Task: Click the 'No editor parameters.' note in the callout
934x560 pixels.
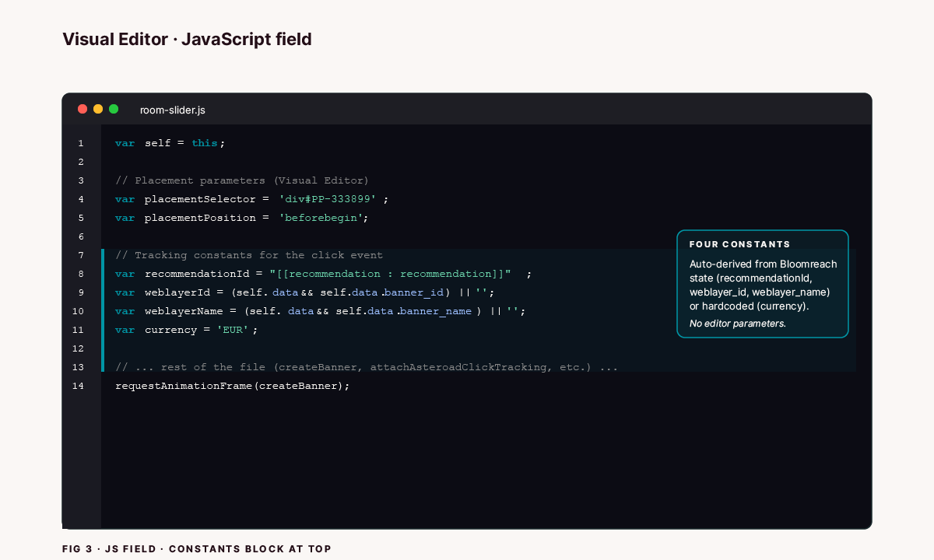Action: [x=738, y=324]
